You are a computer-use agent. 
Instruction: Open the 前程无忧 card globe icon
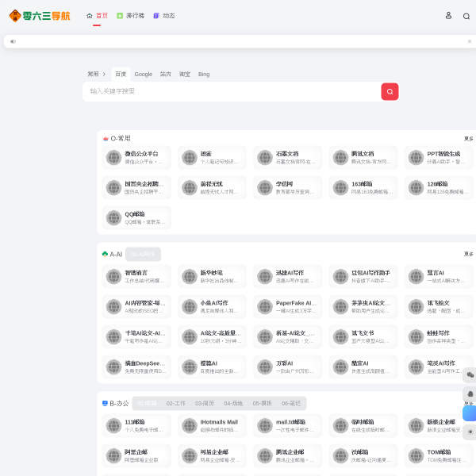click(190, 187)
